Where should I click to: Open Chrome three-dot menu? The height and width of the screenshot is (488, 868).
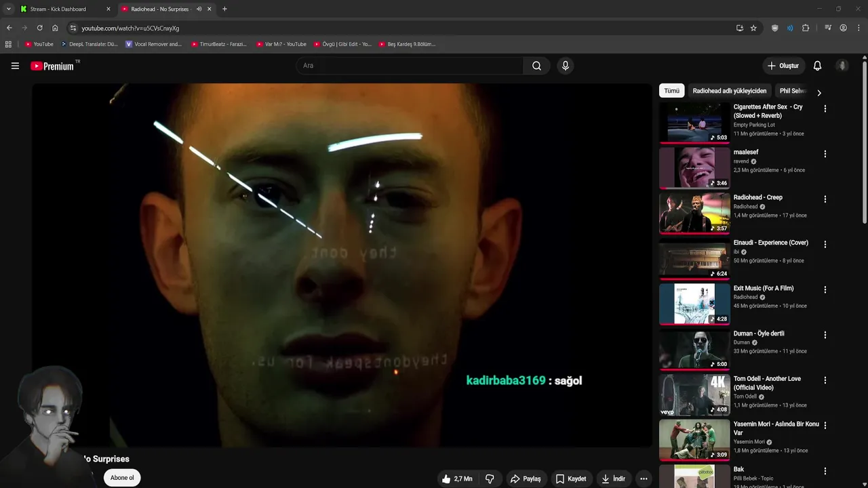tap(859, 28)
